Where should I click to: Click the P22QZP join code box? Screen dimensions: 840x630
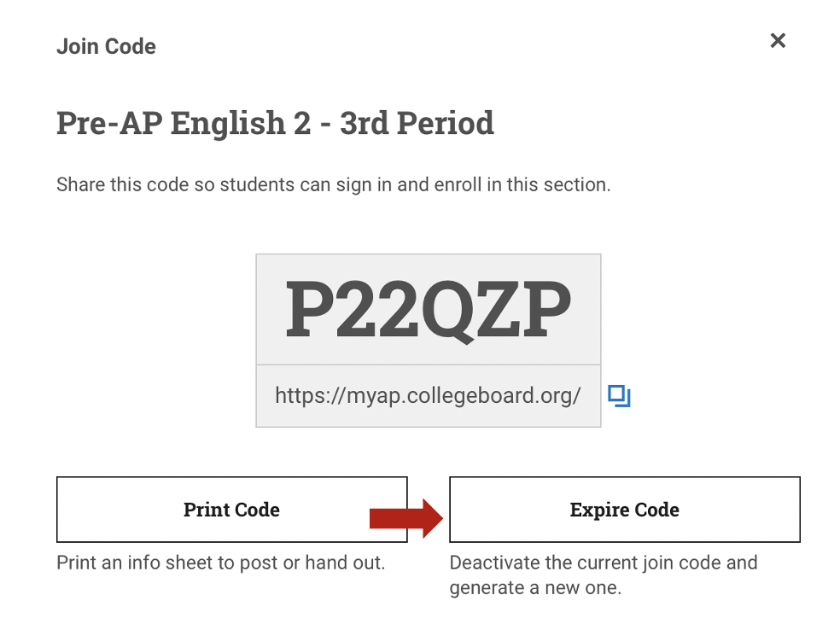[x=428, y=309]
